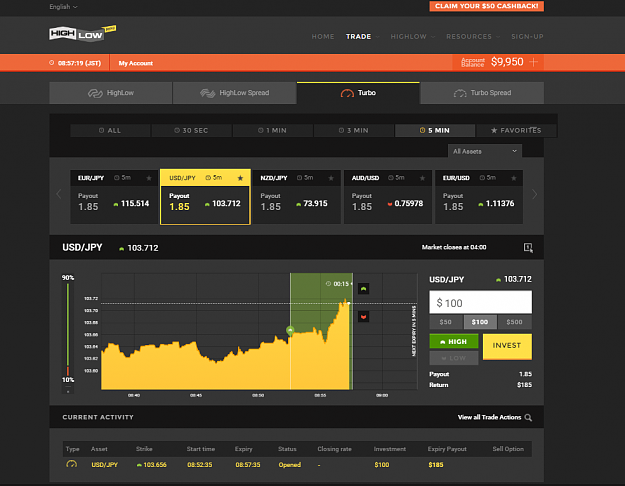The width and height of the screenshot is (625, 486).
Task: Open the search magnifier for trade actions
Action: click(x=528, y=417)
